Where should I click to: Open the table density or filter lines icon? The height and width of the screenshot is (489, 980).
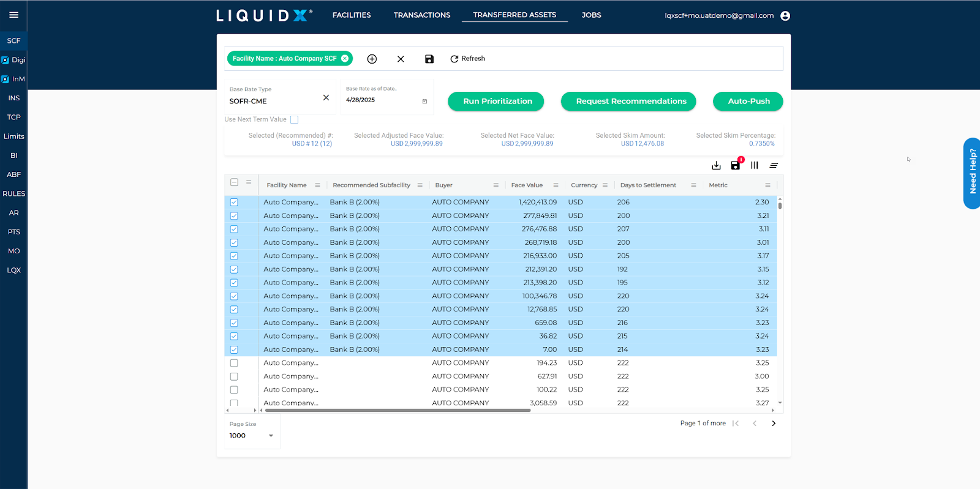point(774,165)
